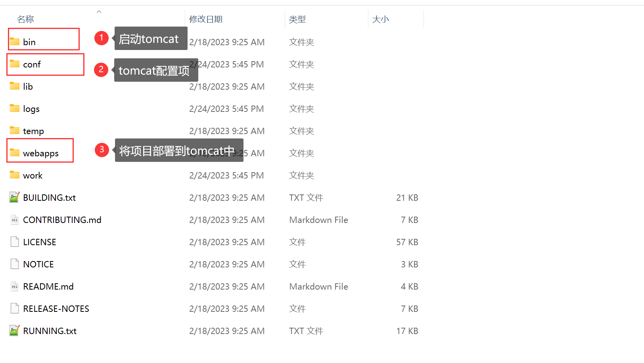Click the 大小 column header
This screenshot has height=363, width=644.
380,19
